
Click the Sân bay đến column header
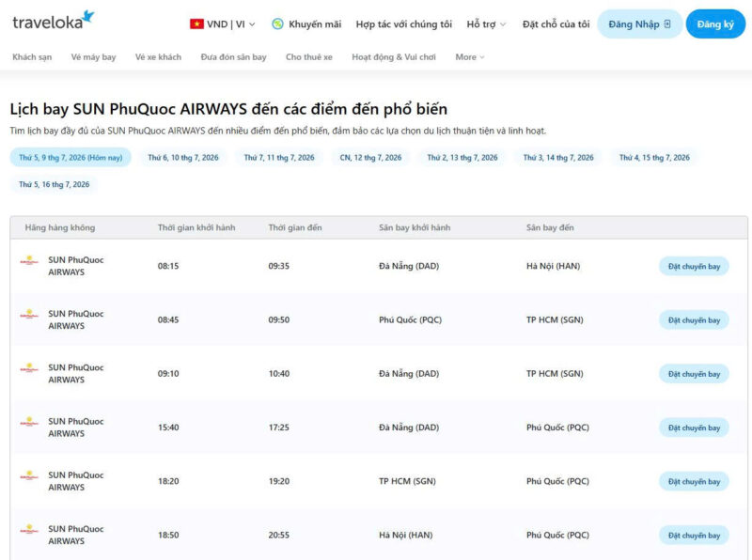coord(550,227)
